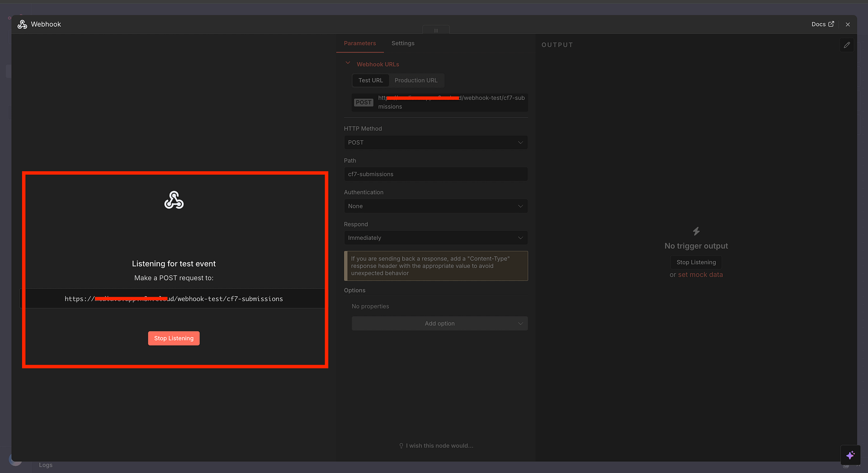The image size is (868, 473).
Task: Click the large webhook icon in listening panel
Action: (x=174, y=200)
